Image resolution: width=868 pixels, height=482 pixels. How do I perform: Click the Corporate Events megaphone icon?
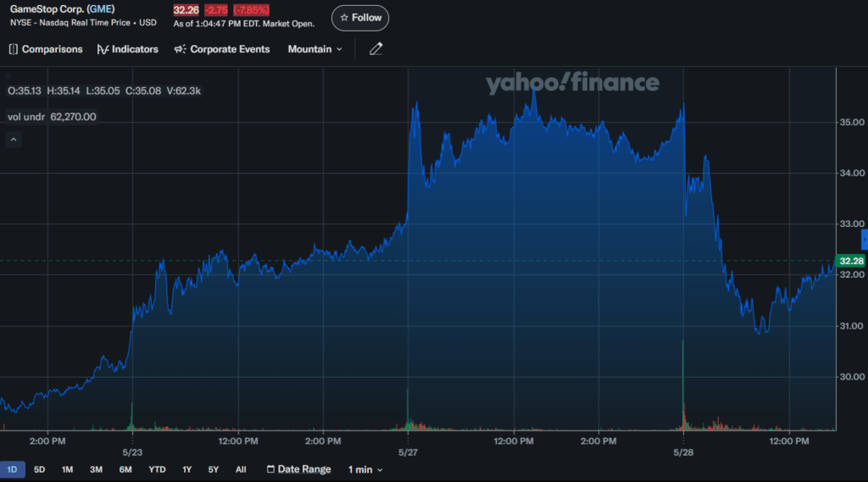click(x=180, y=49)
